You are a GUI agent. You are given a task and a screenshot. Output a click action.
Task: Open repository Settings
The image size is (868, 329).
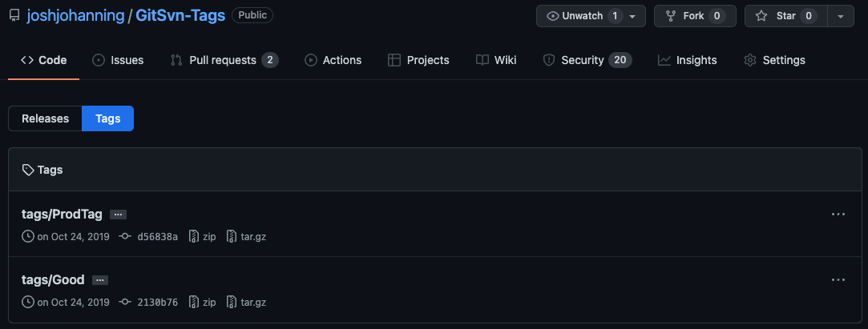pyautogui.click(x=774, y=60)
